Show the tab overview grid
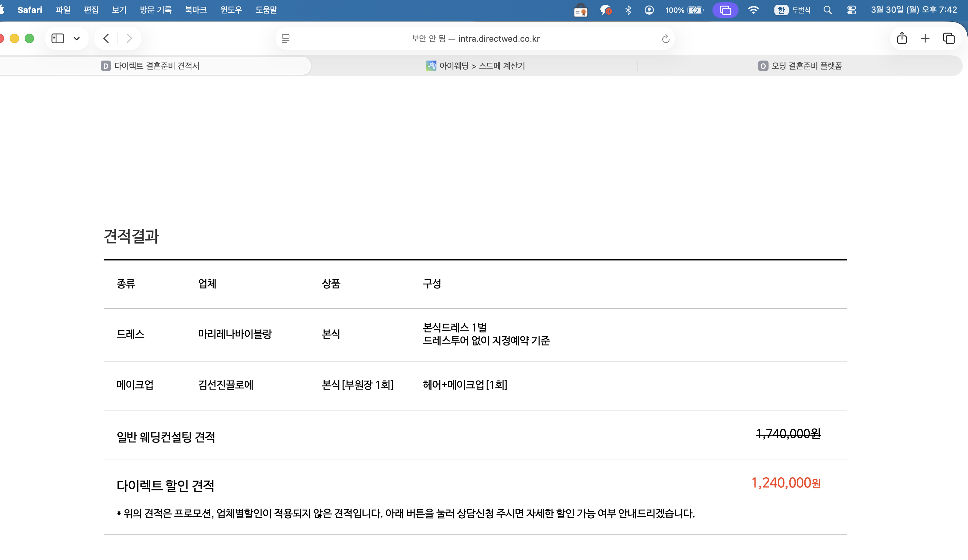Viewport: 968px width, 560px height. coord(948,38)
